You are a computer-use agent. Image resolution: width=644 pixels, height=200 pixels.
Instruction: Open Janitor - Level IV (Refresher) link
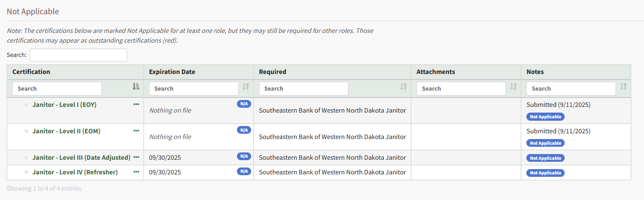tap(75, 172)
